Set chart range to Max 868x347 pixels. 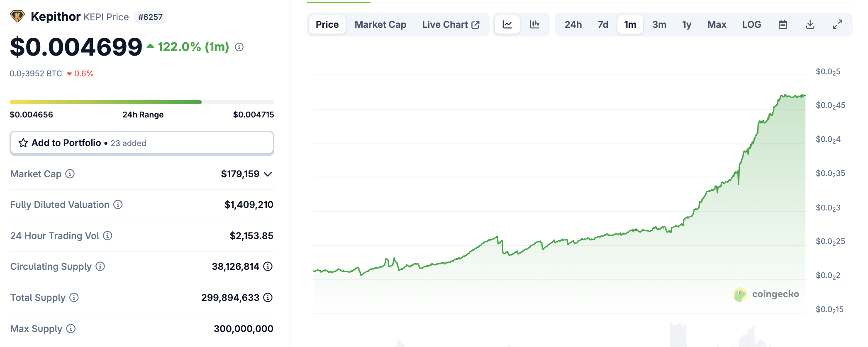click(x=717, y=24)
